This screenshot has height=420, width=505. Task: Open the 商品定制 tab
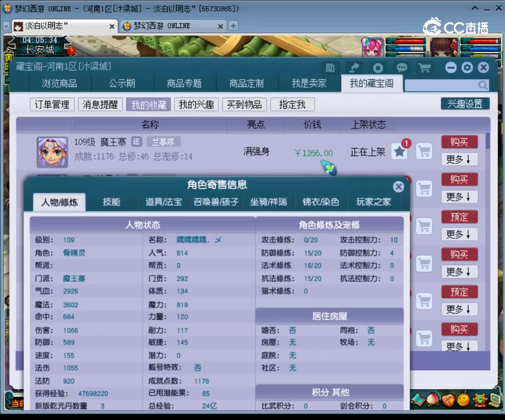(x=247, y=84)
